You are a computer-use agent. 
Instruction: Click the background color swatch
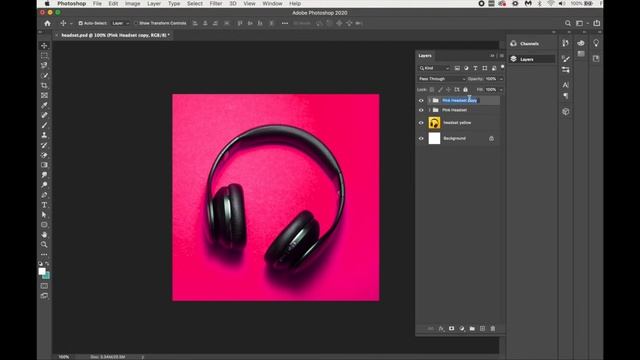(47, 276)
